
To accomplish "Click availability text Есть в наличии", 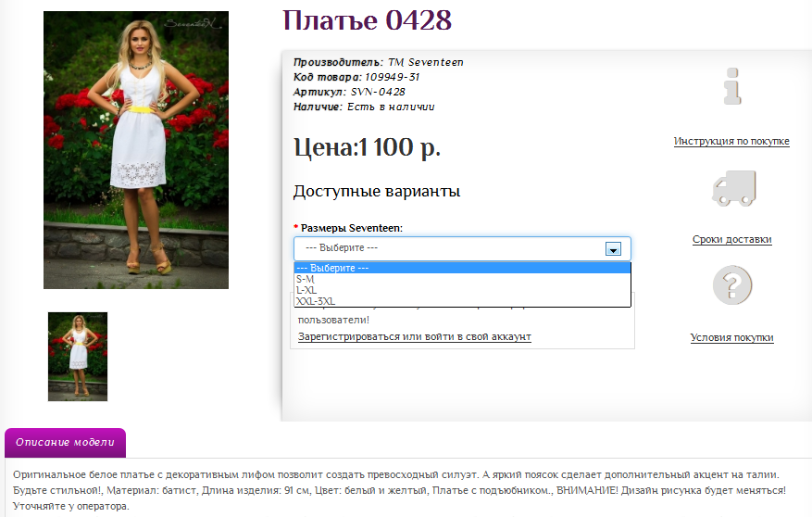I will pos(391,107).
